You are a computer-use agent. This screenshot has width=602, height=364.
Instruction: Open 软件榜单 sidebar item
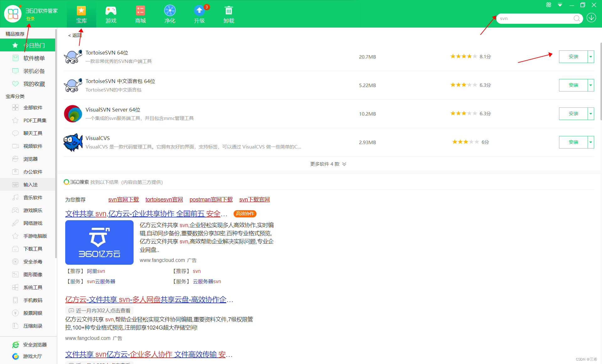coord(28,58)
